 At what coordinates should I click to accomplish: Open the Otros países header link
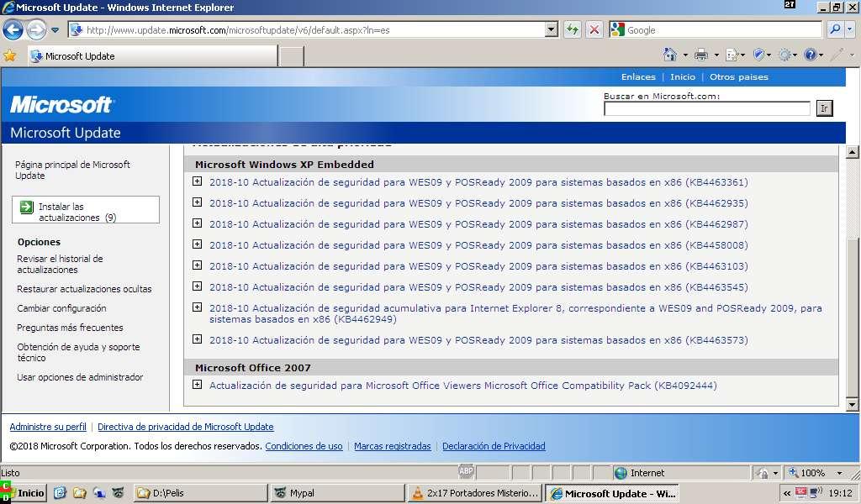click(x=738, y=76)
